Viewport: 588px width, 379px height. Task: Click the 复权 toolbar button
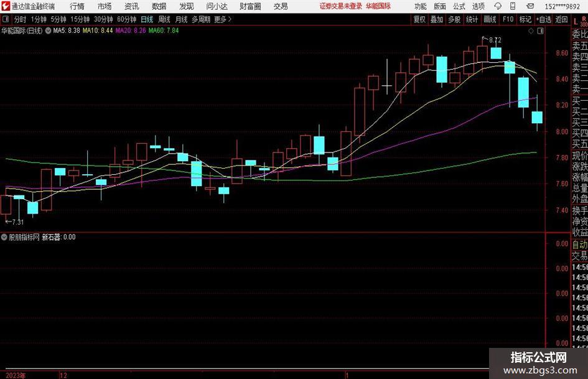click(419, 19)
